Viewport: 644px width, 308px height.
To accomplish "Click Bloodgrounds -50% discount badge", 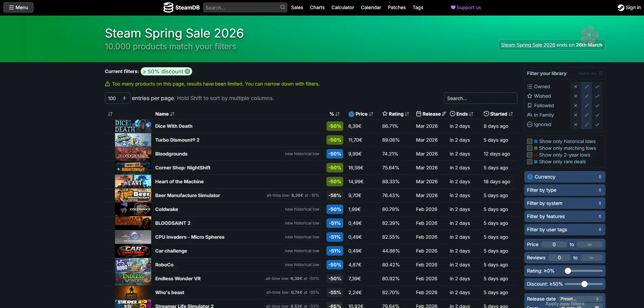I will 335,154.
